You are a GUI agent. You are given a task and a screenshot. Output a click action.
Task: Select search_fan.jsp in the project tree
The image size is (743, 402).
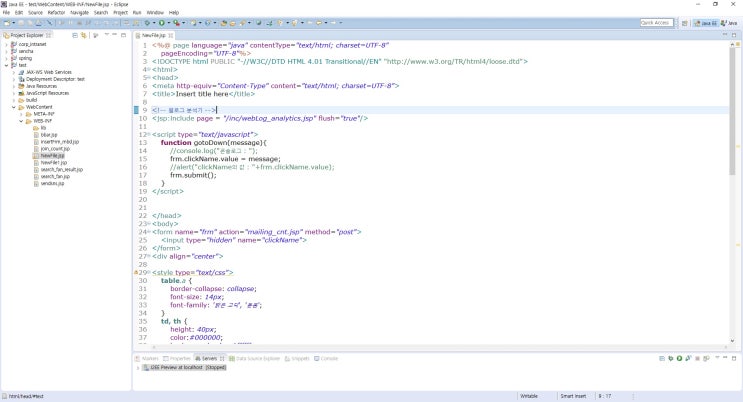[53, 176]
